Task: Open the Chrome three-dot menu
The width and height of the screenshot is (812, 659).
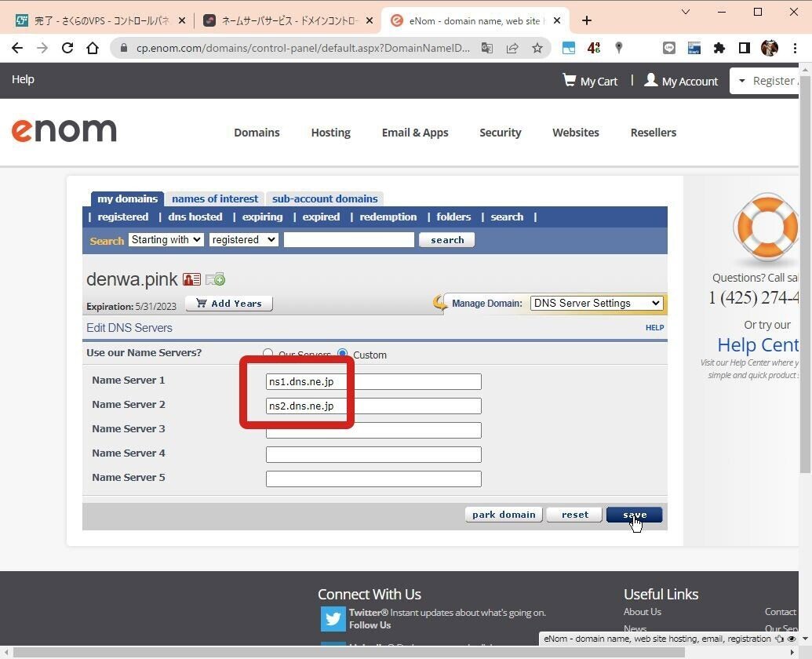Action: (x=795, y=48)
